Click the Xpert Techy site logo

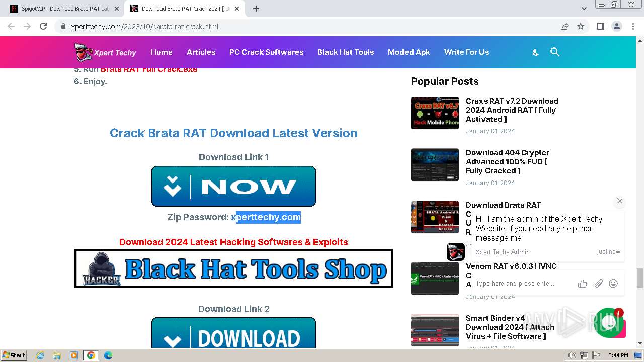pyautogui.click(x=106, y=52)
